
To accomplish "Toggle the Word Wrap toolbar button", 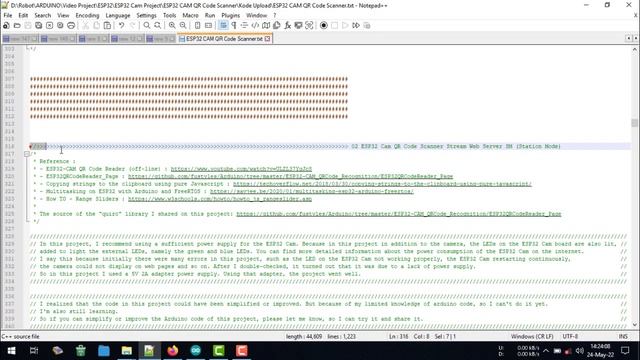I will coord(223,25).
